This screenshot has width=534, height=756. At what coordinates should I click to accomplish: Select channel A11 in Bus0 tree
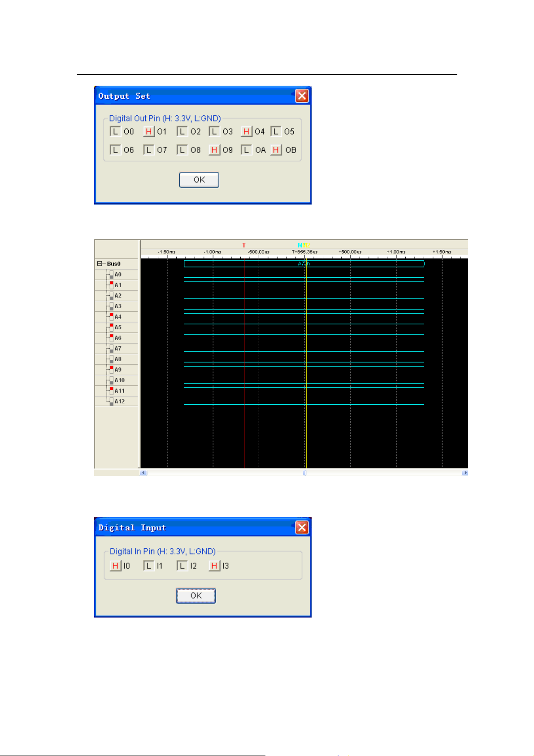[119, 391]
